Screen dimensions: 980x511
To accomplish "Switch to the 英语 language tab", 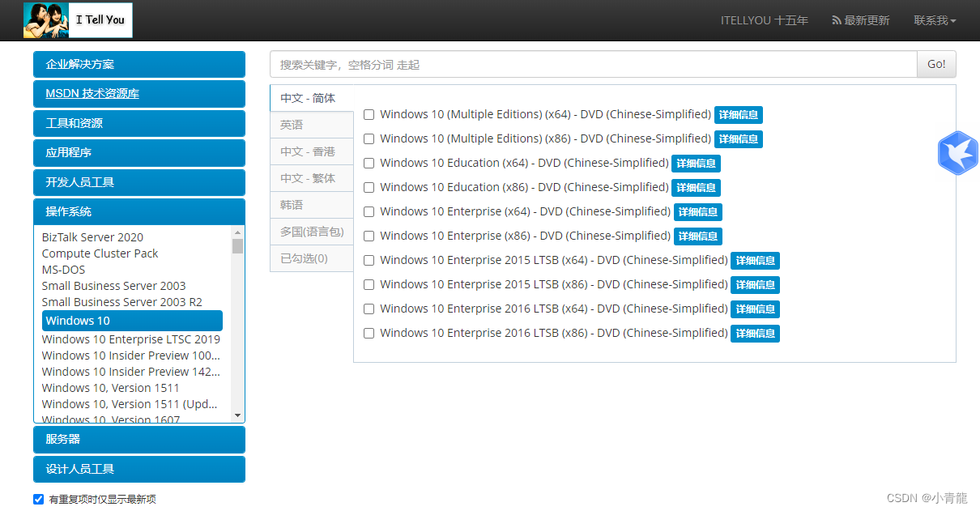I will 312,125.
